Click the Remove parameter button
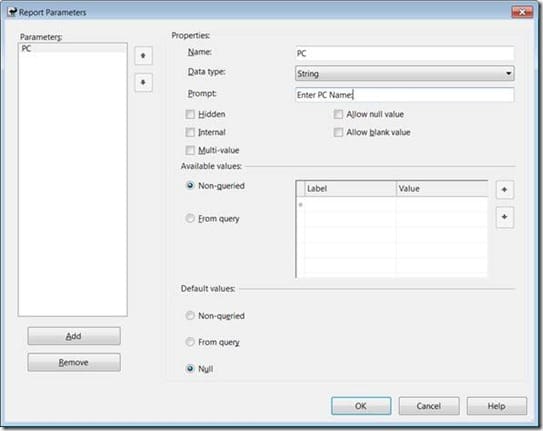This screenshot has height=431, width=543. tap(74, 362)
